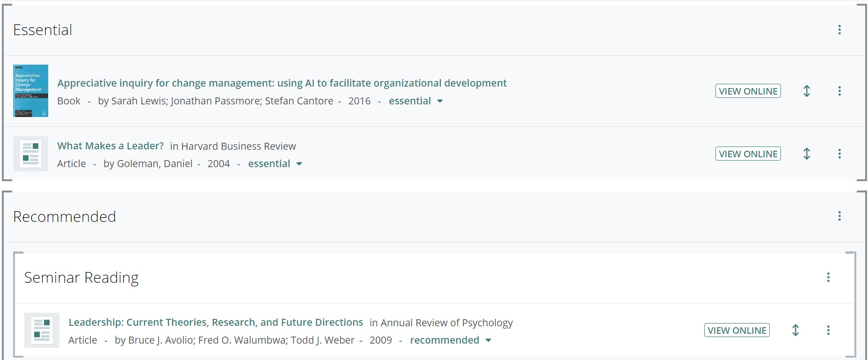Open Leadership: Current Theories article link

point(216,323)
